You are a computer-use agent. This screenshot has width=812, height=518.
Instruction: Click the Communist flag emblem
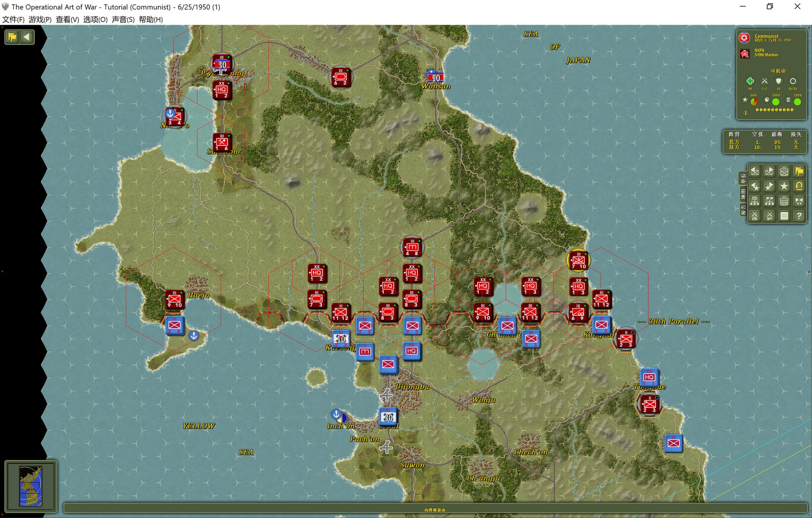pos(744,38)
